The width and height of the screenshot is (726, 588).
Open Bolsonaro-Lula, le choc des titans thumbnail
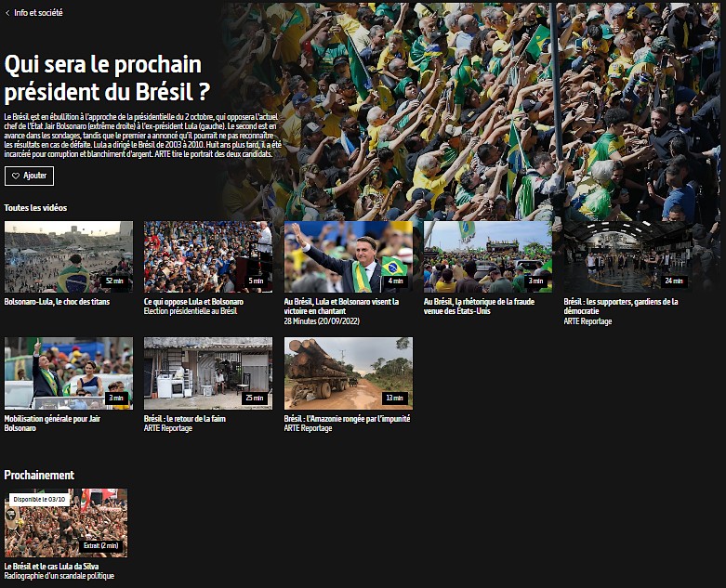click(69, 256)
